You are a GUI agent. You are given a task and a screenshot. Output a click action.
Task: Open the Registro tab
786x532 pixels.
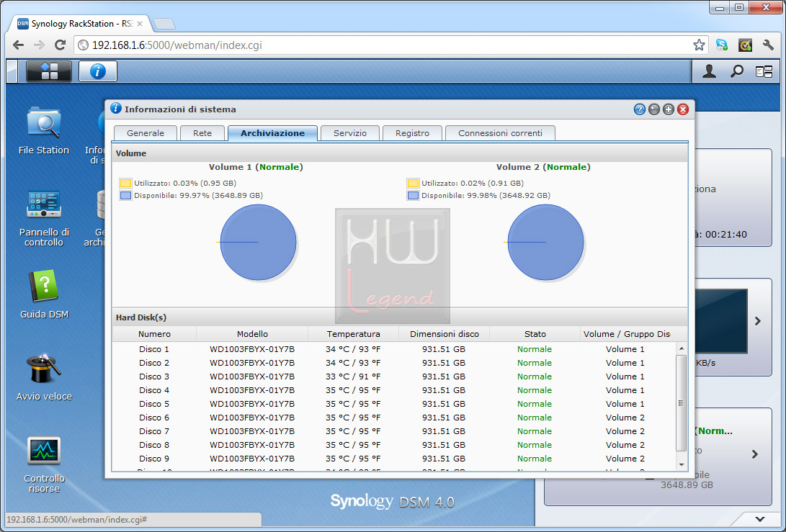click(412, 133)
